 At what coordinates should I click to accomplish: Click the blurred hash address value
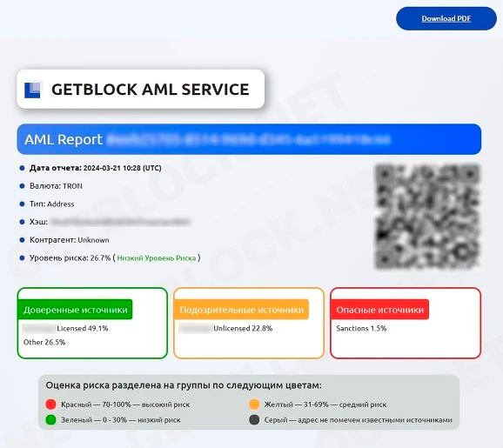pyautogui.click(x=120, y=222)
